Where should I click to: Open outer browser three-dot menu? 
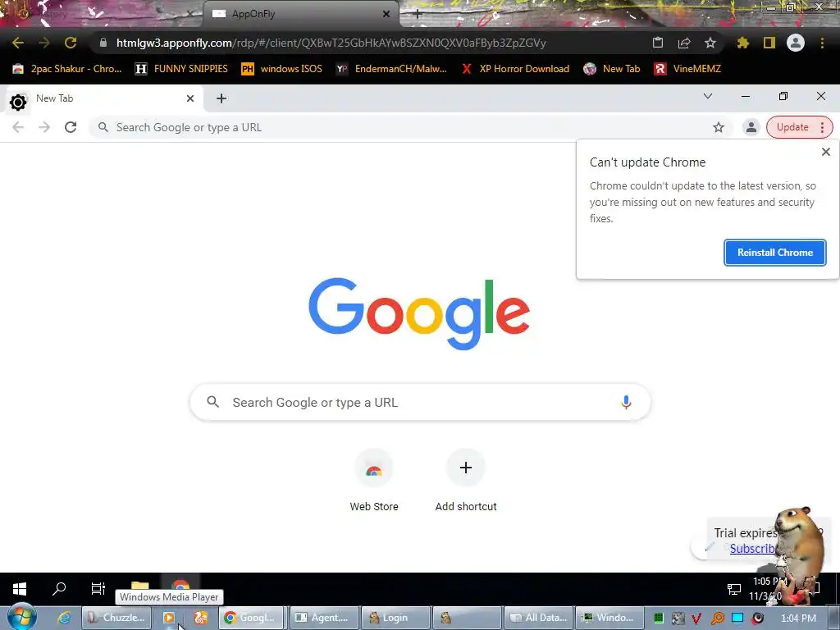[822, 43]
